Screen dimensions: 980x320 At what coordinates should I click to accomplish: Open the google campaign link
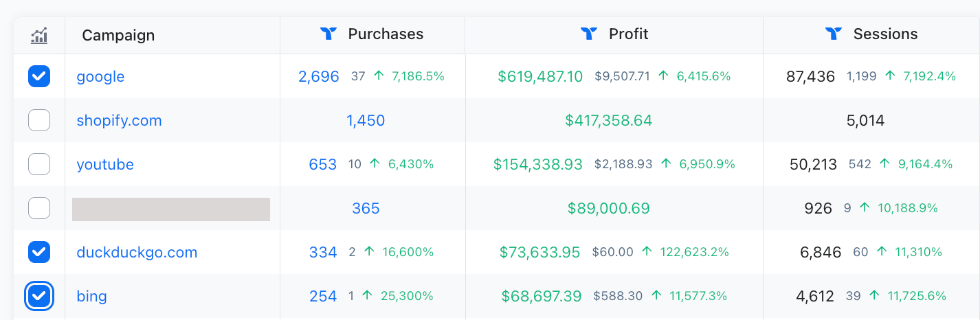pos(100,76)
